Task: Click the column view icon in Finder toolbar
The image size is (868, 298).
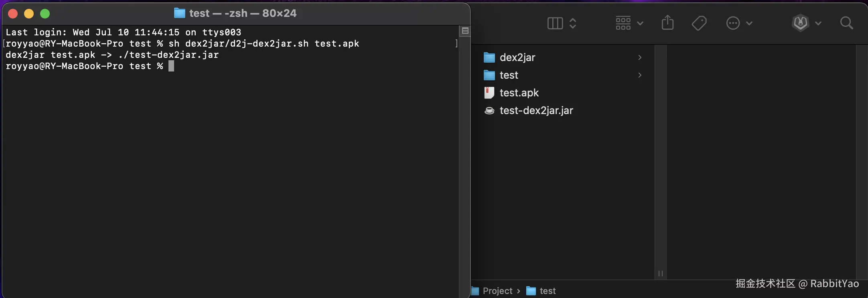Action: (x=555, y=23)
